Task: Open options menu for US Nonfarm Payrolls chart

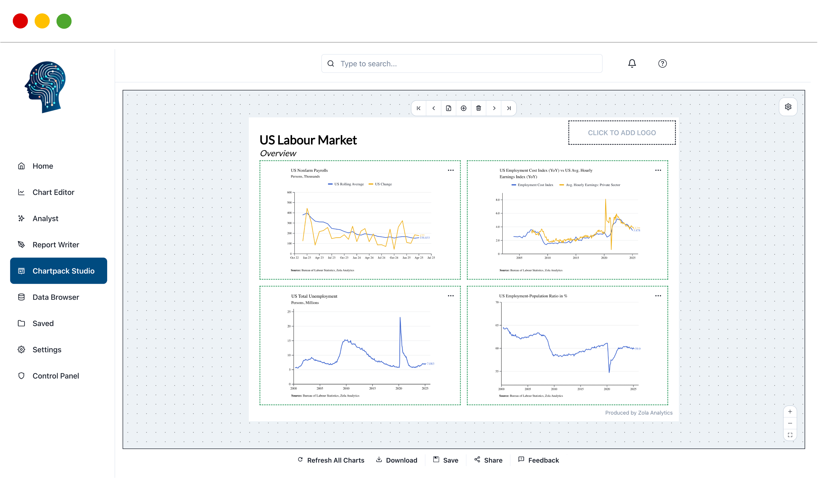Action: pos(450,170)
